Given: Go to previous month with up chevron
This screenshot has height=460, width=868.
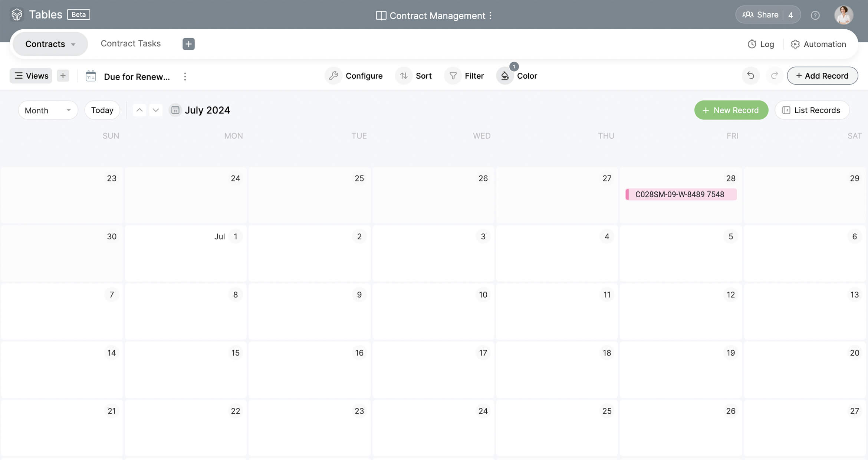Looking at the screenshot, I should pyautogui.click(x=139, y=110).
